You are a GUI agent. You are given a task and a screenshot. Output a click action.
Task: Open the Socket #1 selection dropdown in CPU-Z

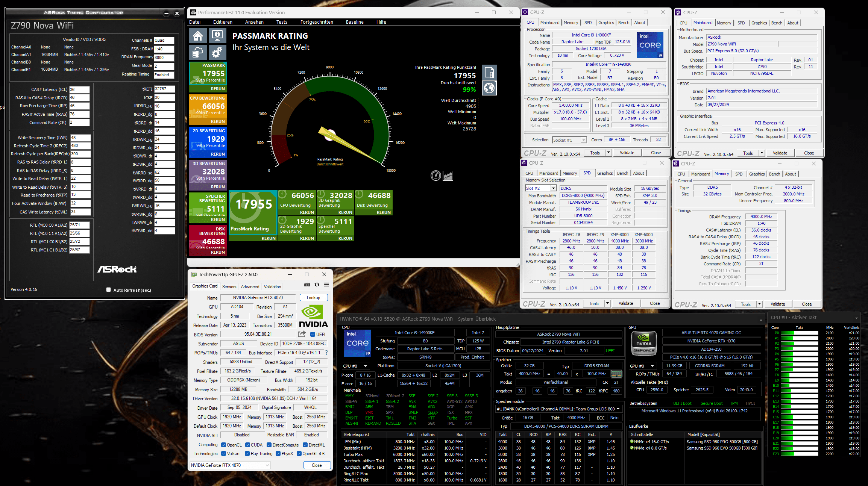(x=569, y=140)
